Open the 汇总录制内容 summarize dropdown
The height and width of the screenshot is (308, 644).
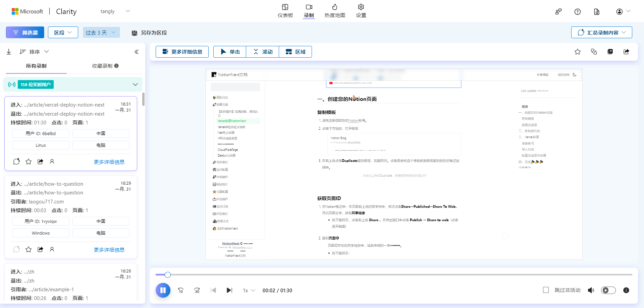[x=602, y=33]
